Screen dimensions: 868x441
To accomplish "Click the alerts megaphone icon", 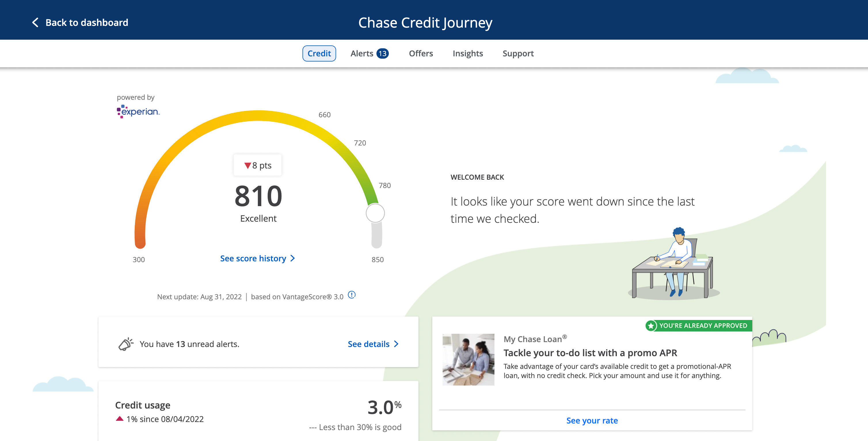I will click(x=126, y=344).
